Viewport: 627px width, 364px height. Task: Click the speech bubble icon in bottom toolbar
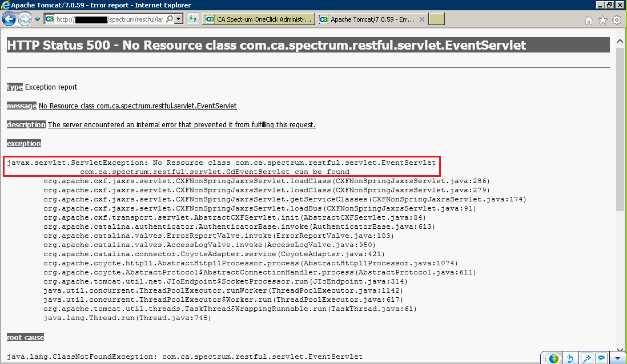pos(601,358)
